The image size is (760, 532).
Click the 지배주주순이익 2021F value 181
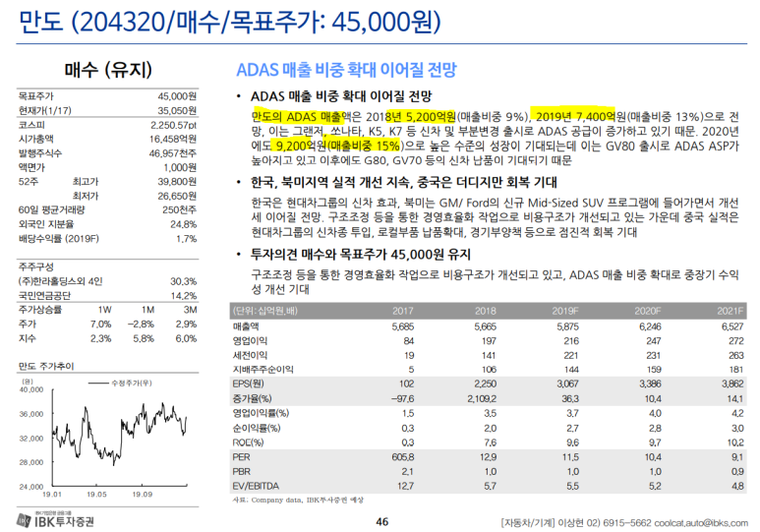point(735,370)
